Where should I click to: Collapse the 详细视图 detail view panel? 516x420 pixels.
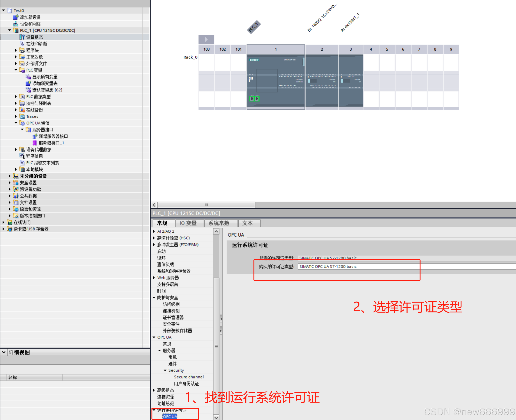pos(4,352)
